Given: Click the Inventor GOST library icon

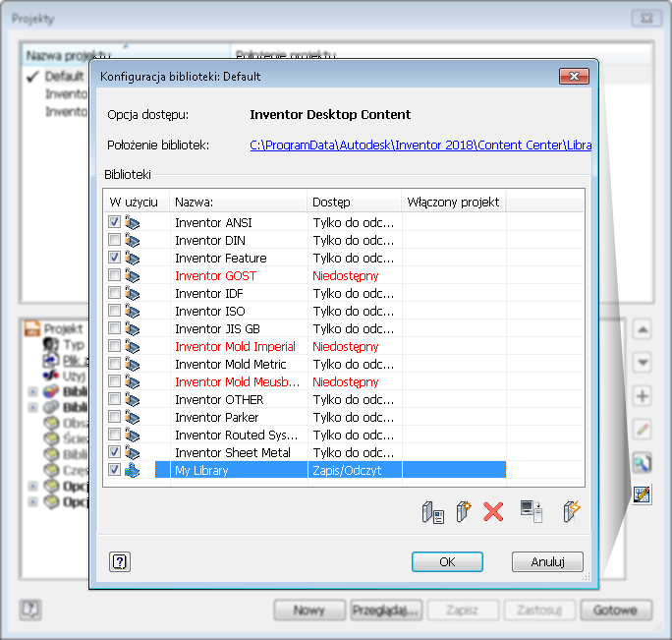Looking at the screenshot, I should 133,276.
